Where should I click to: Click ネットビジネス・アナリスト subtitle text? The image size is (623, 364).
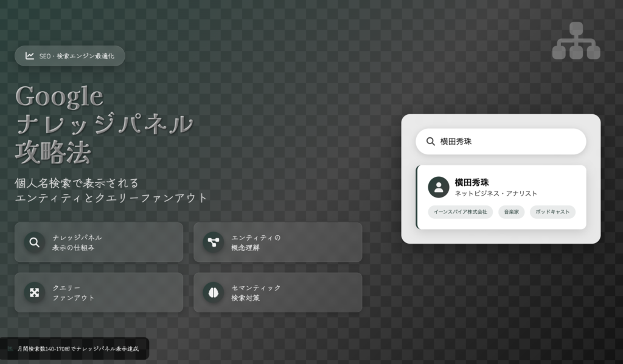(x=496, y=193)
